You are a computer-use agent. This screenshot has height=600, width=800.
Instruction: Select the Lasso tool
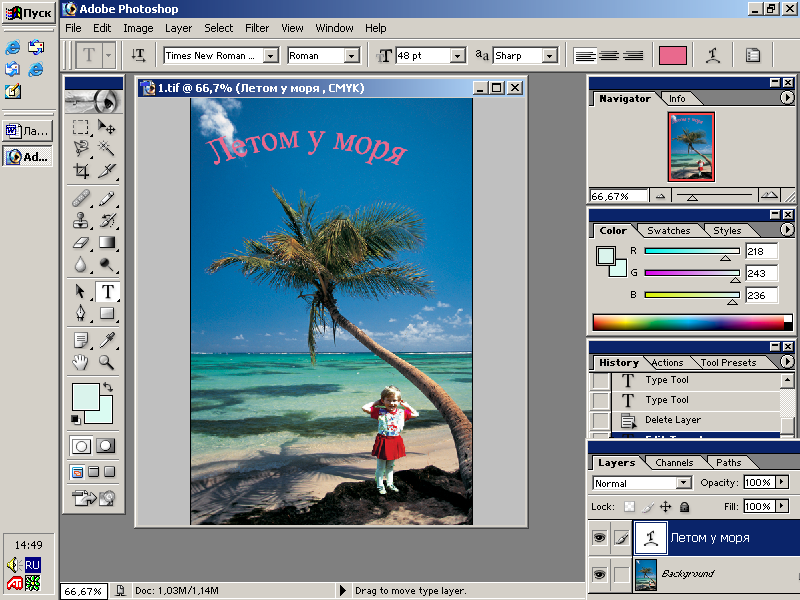(x=81, y=148)
